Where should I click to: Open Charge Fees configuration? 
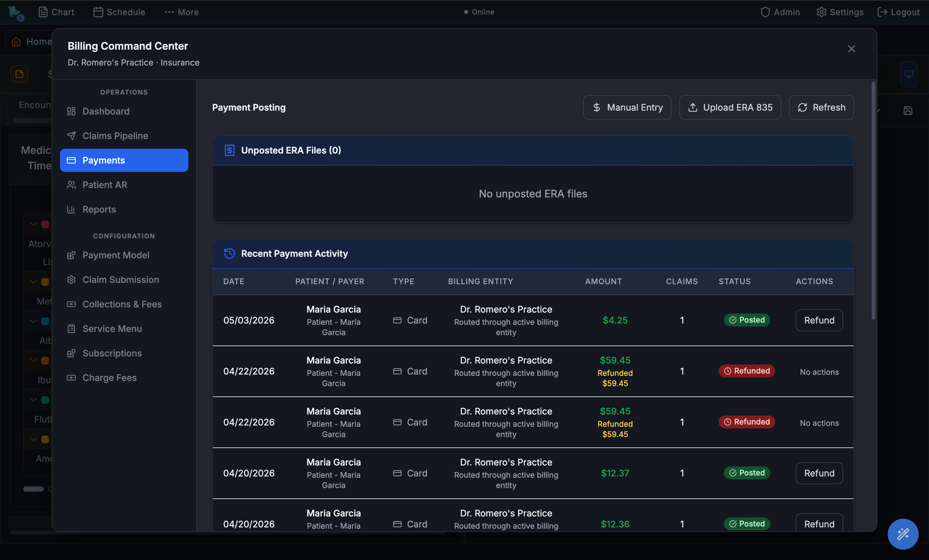point(124,378)
